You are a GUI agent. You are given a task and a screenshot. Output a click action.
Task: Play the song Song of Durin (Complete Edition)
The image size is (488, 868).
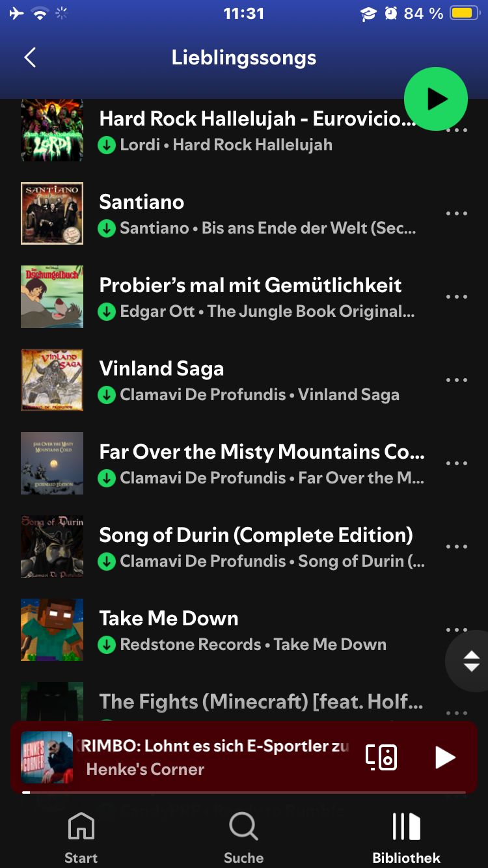click(256, 536)
